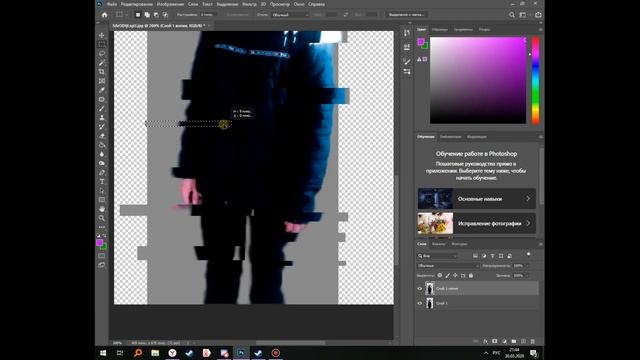640x360 pixels.
Task: Open the layer filter kind dropdown
Action: click(438, 256)
